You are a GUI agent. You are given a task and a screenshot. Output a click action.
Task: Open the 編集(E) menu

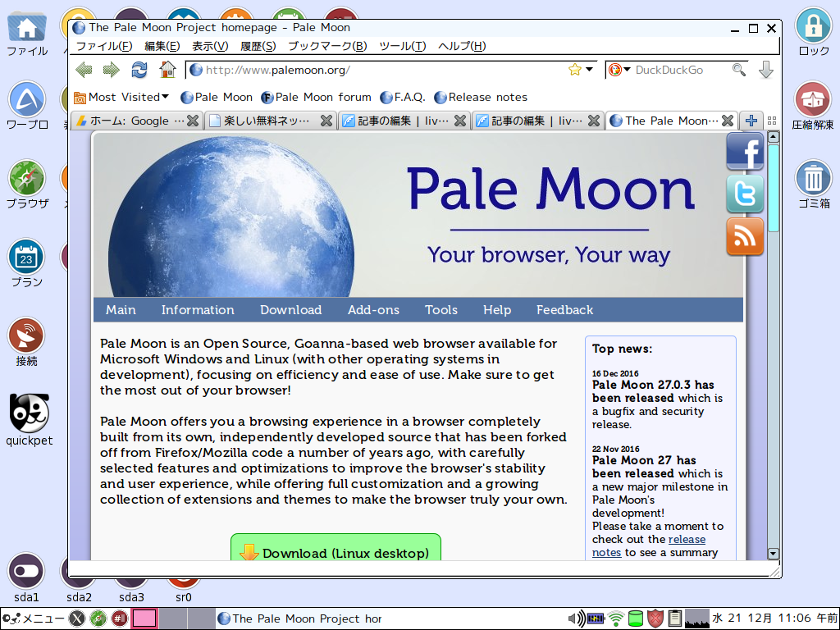pyautogui.click(x=162, y=46)
